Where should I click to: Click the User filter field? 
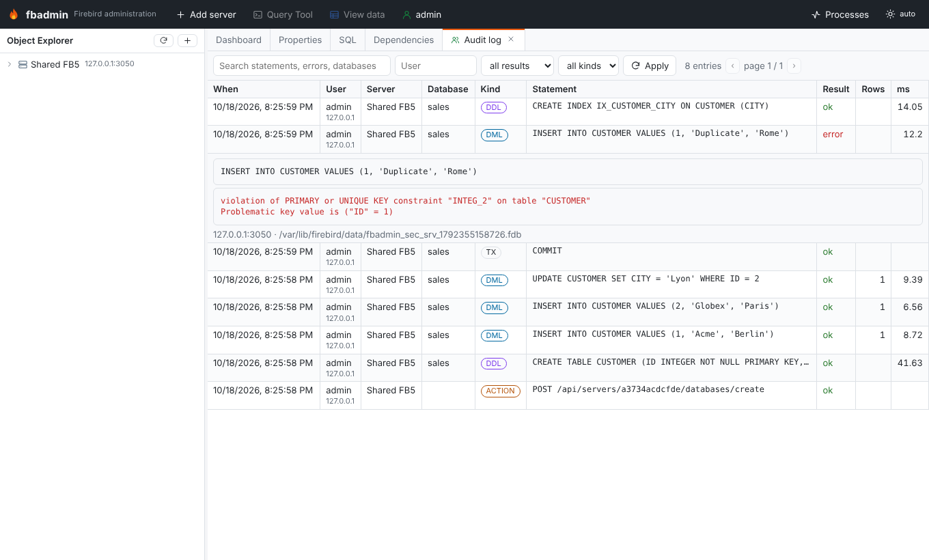pyautogui.click(x=436, y=66)
